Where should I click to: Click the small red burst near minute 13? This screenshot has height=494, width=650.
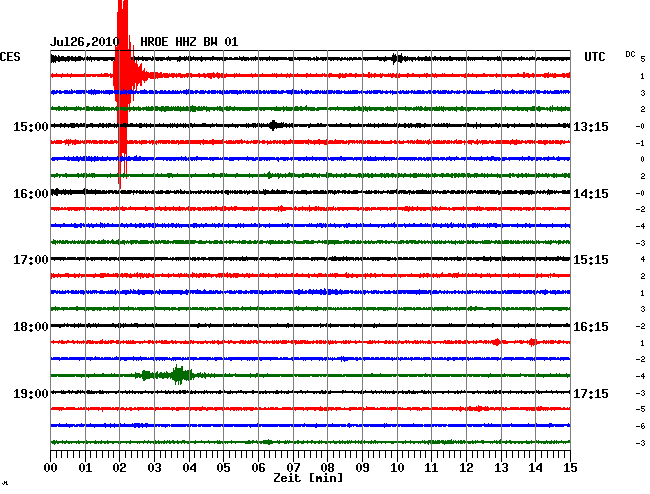tap(496, 342)
